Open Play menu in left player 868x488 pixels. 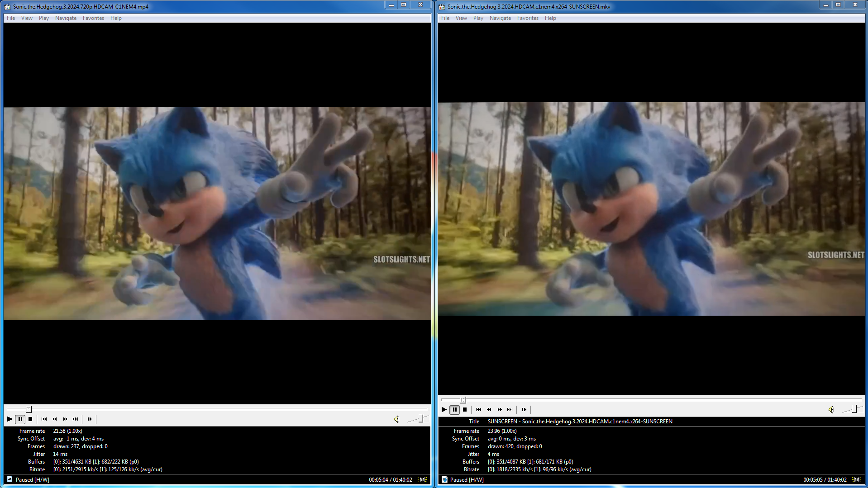tap(44, 18)
